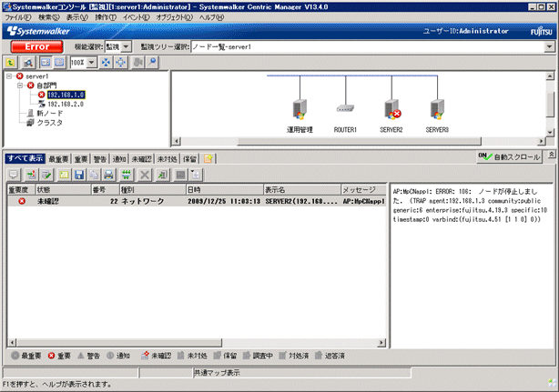
Task: Click the 運用管理 server icon on the map
Action: click(297, 112)
